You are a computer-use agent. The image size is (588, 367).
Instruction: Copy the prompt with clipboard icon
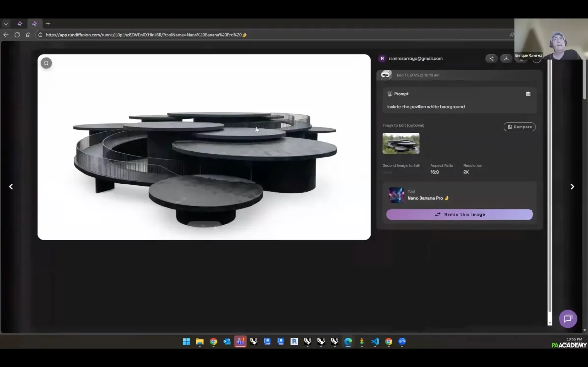528,94
